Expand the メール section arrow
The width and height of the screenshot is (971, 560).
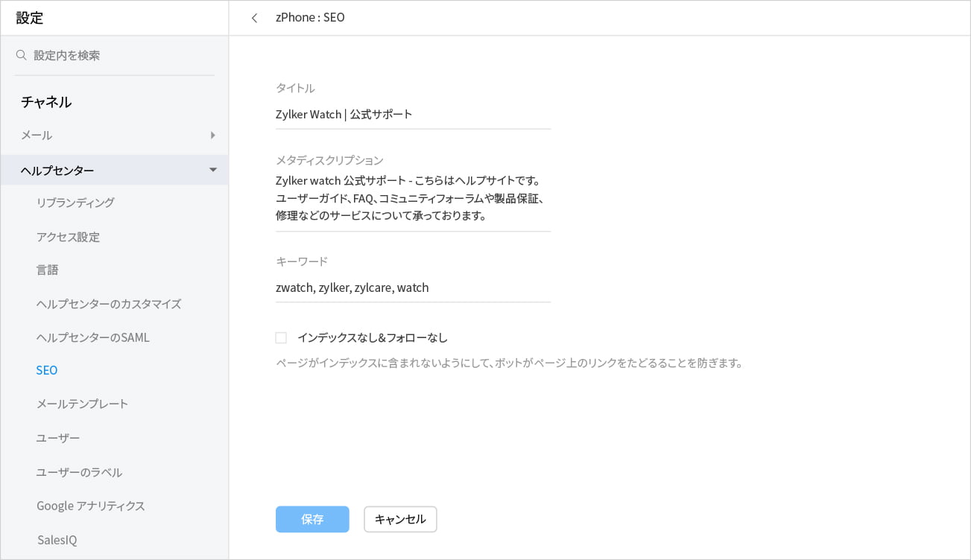[212, 136]
